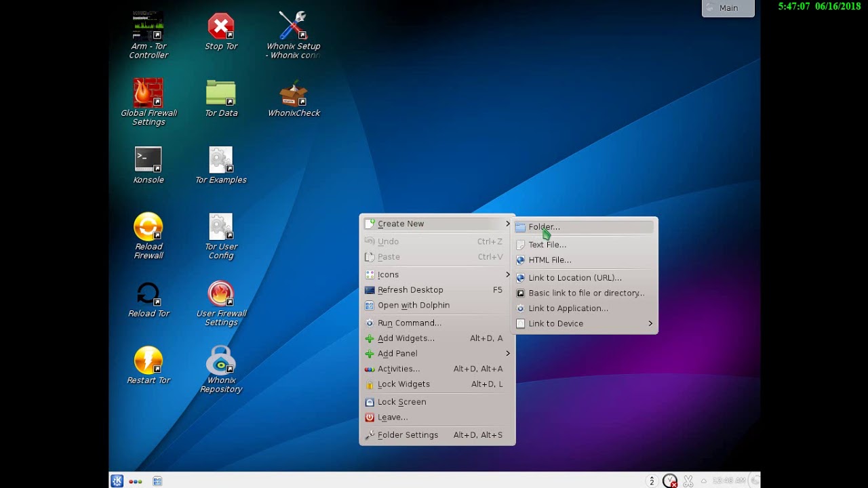Select Run Command... menu entry
The image size is (868, 488).
coord(437,323)
